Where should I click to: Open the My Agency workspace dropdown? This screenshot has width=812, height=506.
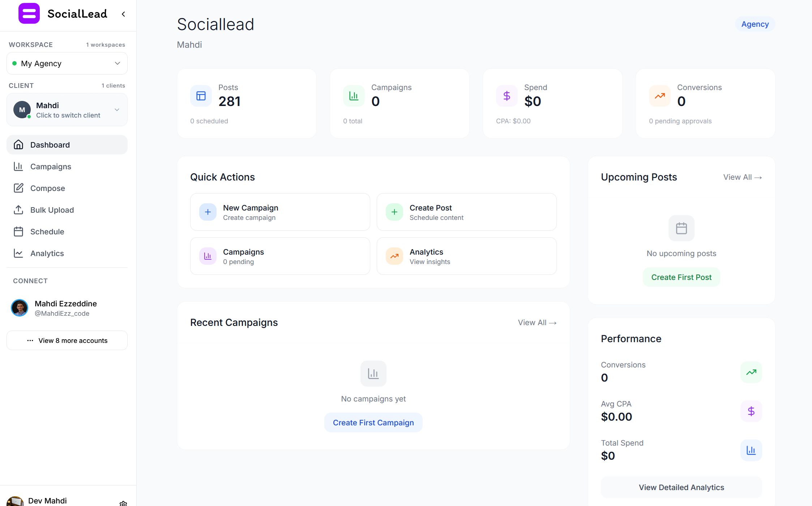point(67,63)
